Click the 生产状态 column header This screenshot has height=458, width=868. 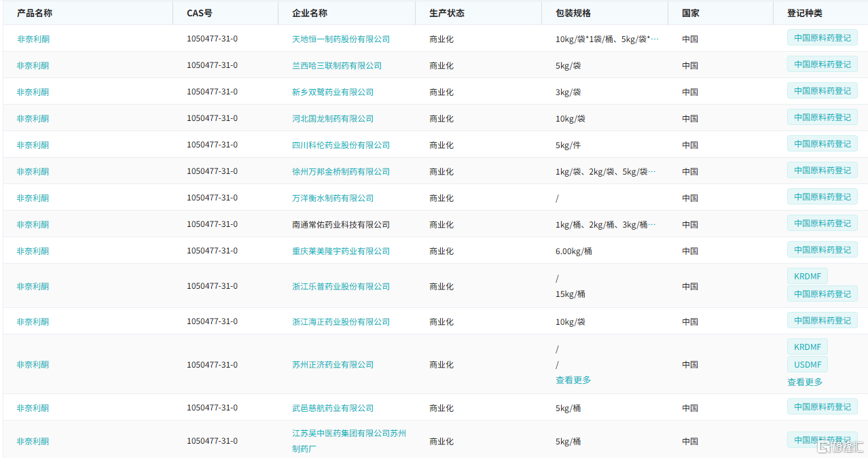click(447, 14)
